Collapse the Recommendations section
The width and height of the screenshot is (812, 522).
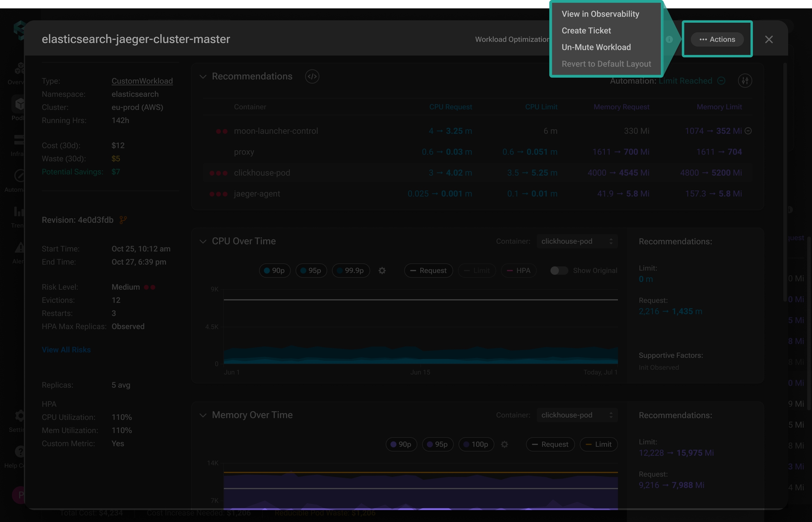click(203, 77)
